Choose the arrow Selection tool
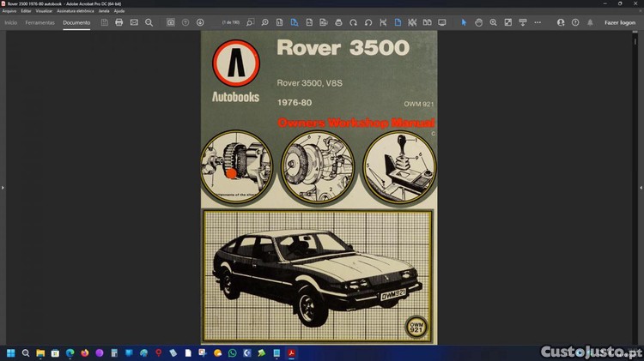This screenshot has height=361, width=644. tap(464, 22)
